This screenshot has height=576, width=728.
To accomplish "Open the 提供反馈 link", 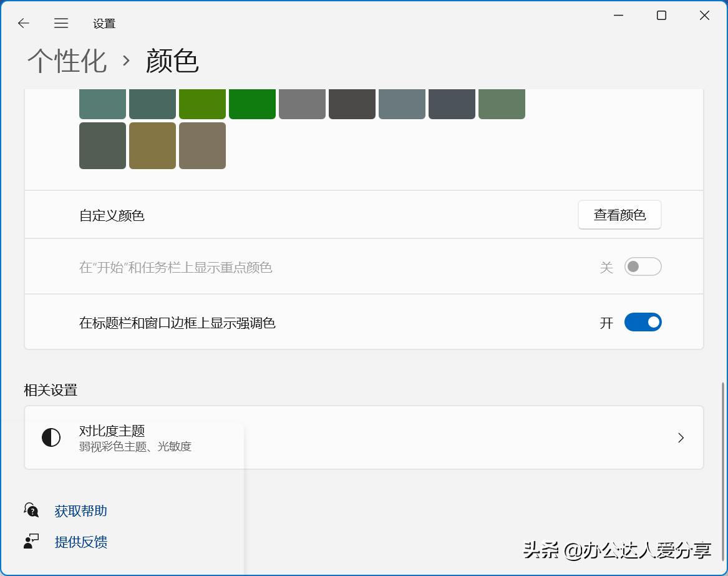I will click(81, 542).
